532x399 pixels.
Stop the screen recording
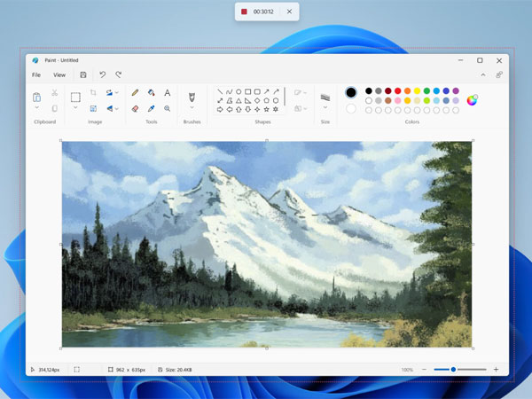[x=244, y=12]
